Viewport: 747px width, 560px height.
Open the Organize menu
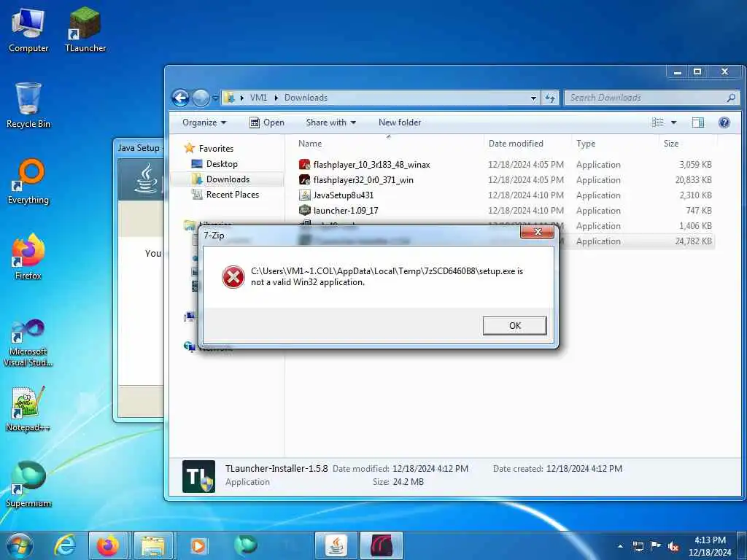204,122
